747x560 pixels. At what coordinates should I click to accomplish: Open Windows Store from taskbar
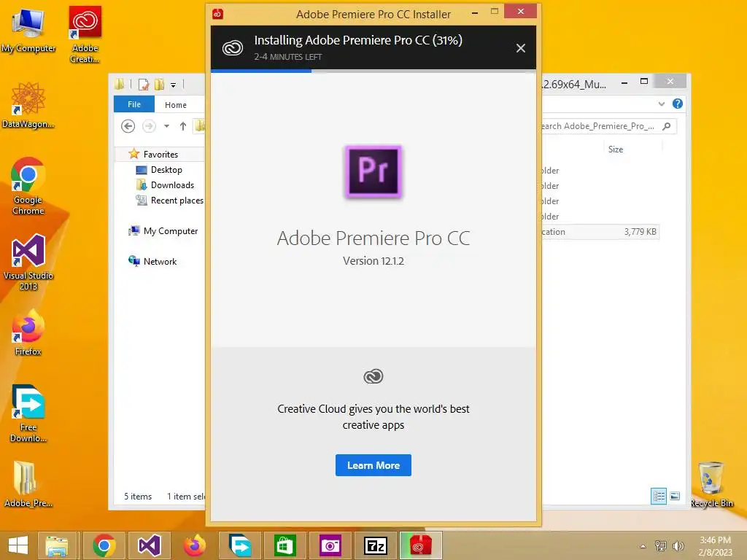click(285, 545)
